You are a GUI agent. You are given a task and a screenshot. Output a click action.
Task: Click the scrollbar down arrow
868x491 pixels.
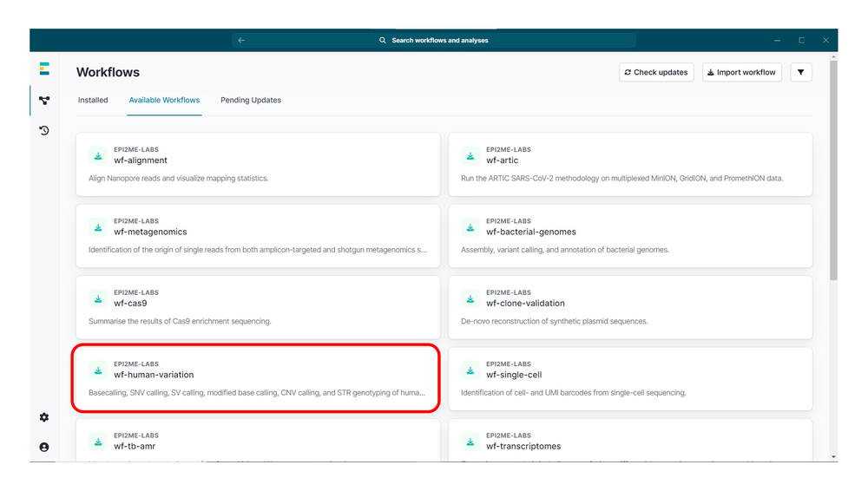[x=833, y=456]
